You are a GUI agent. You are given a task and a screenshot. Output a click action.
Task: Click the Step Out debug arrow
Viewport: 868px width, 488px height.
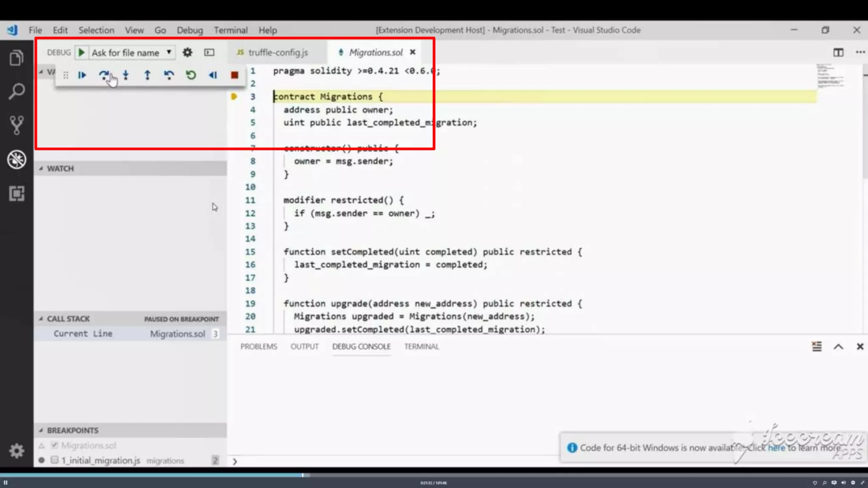(147, 75)
